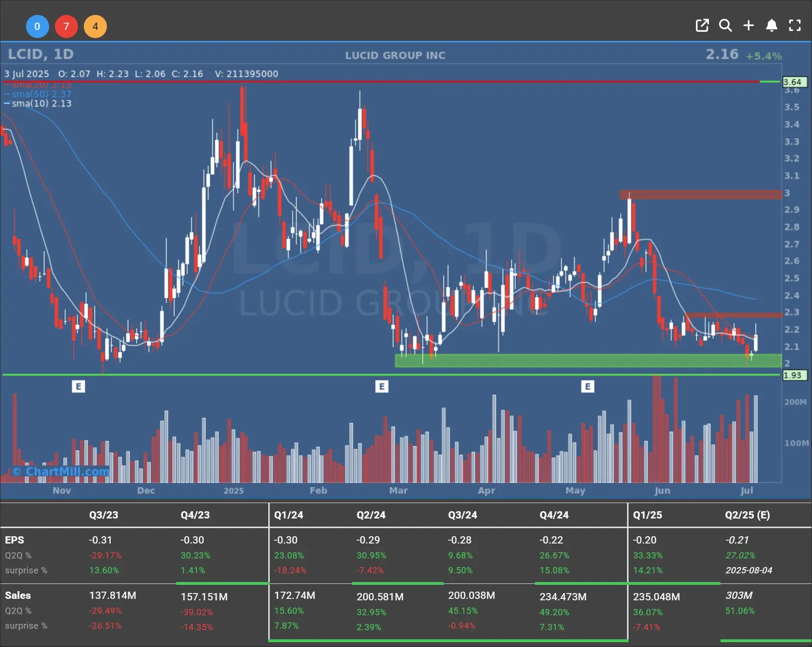Click the orange badge showing 4

point(95,26)
